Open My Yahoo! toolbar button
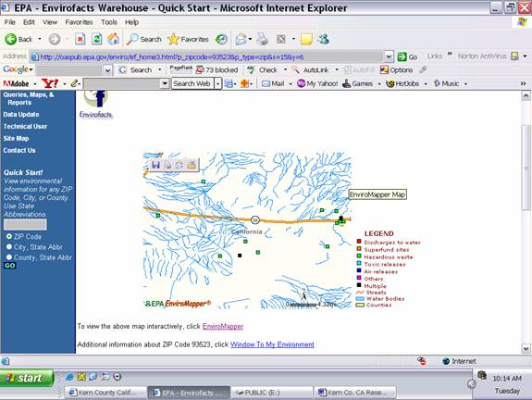Screen dimensions: 532x400 pyautogui.click(x=317, y=83)
